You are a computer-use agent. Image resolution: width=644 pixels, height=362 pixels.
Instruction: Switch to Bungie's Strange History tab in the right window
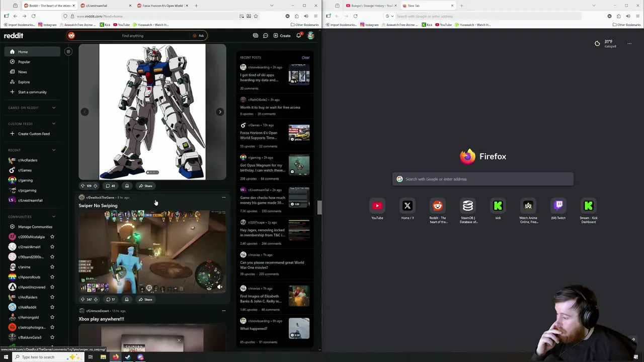370,6
